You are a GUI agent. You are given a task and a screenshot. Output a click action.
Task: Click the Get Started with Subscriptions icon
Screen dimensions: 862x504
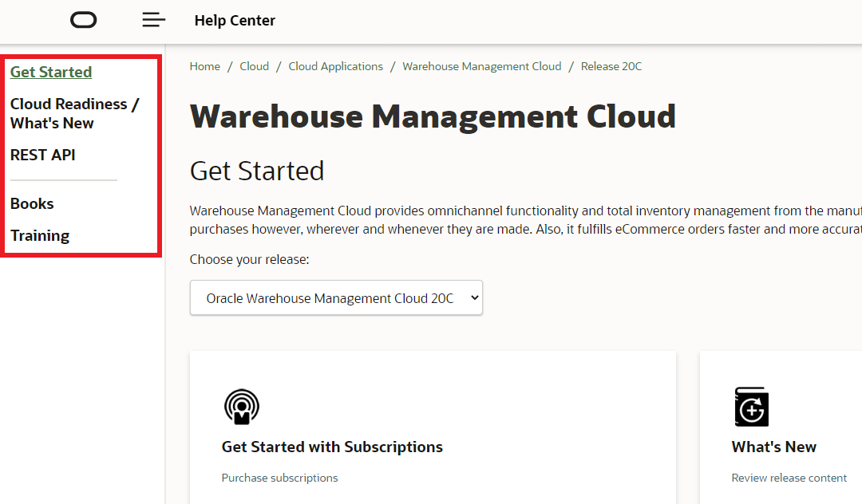[242, 407]
